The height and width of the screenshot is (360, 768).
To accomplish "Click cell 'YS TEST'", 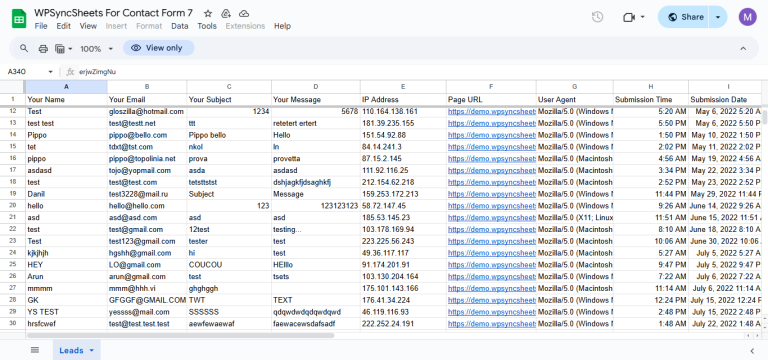I will click(x=67, y=312).
